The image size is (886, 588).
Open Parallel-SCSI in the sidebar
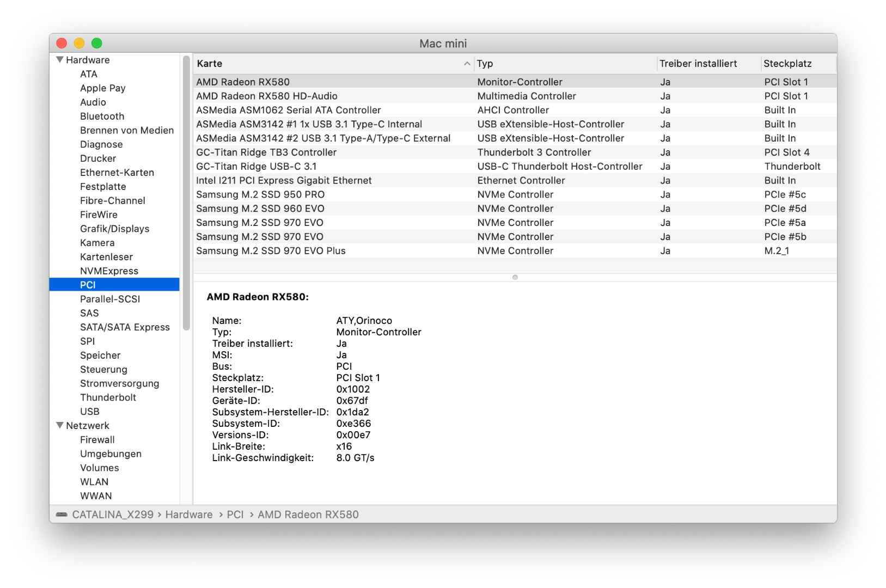110,299
